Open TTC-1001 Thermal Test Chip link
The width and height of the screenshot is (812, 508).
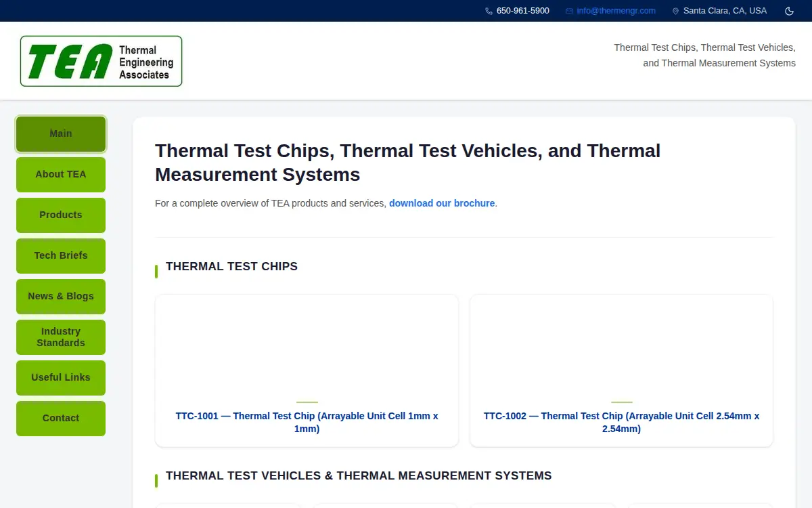pyautogui.click(x=307, y=423)
